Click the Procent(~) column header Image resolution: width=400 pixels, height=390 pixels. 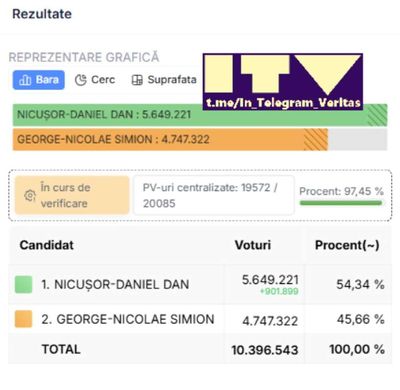(x=347, y=245)
